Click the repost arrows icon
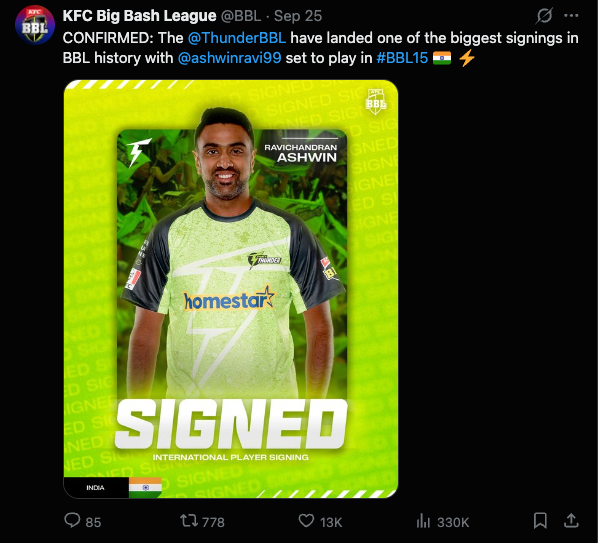598x543 pixels. click(189, 521)
